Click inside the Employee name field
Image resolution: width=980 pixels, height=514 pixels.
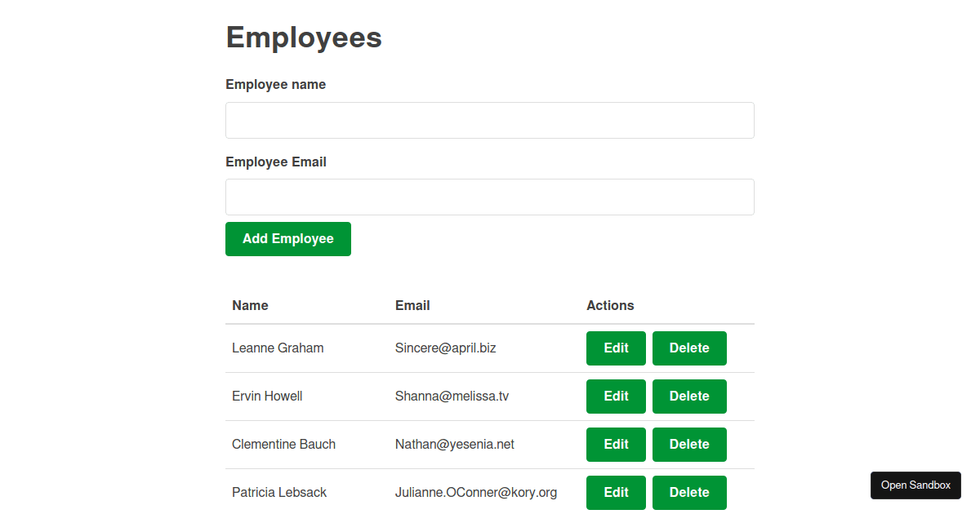tap(489, 119)
